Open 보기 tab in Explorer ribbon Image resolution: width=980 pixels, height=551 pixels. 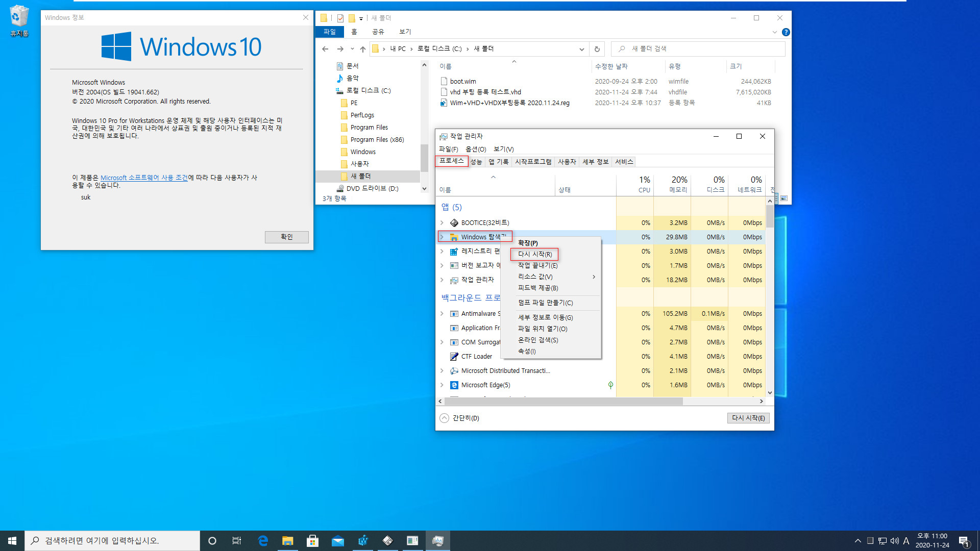pos(405,32)
